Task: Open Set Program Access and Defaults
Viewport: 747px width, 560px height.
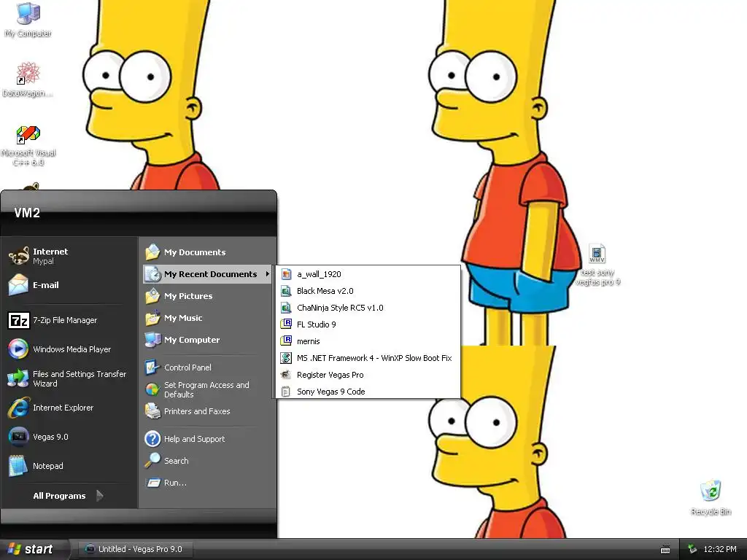Action: point(207,389)
